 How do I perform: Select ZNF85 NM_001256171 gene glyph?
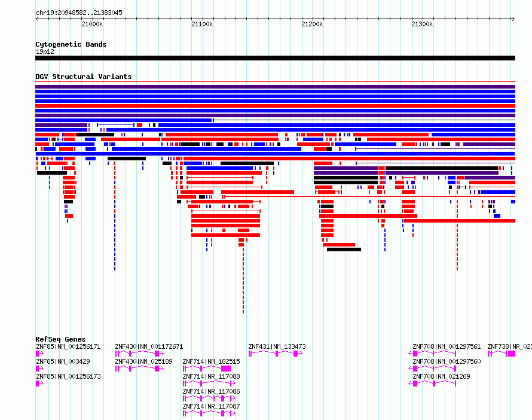pos(39,354)
